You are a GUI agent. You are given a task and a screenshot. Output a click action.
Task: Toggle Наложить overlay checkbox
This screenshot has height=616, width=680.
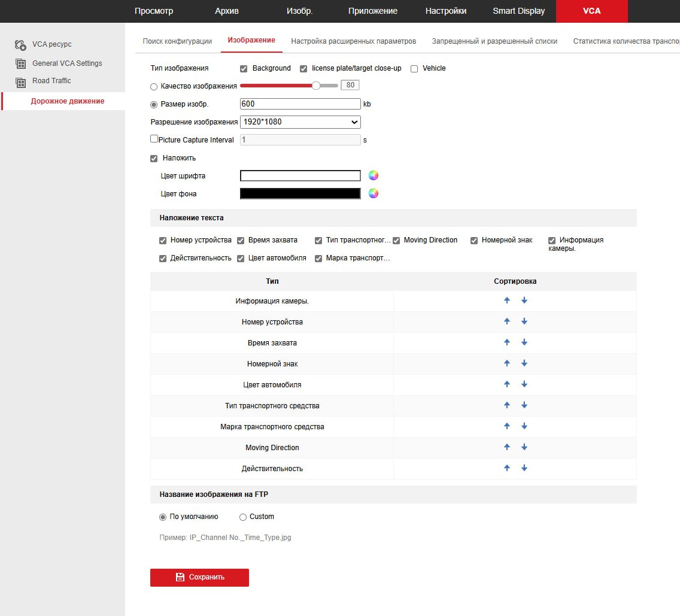[153, 158]
